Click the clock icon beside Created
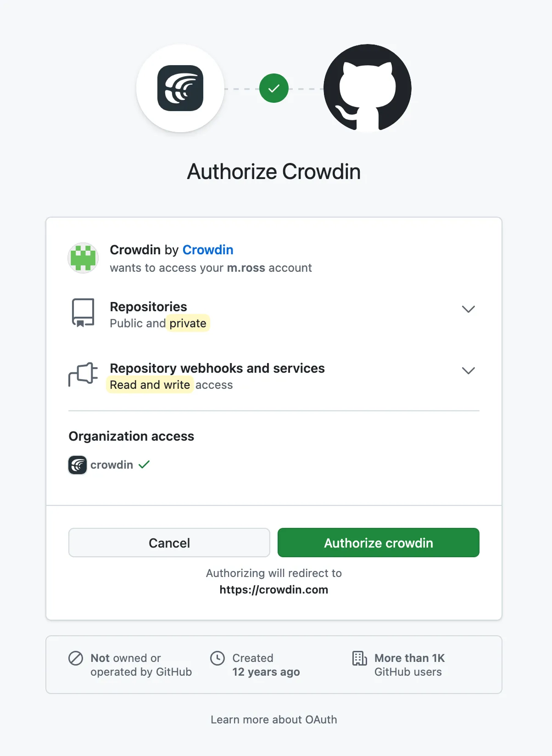Image resolution: width=552 pixels, height=756 pixels. coord(218,658)
